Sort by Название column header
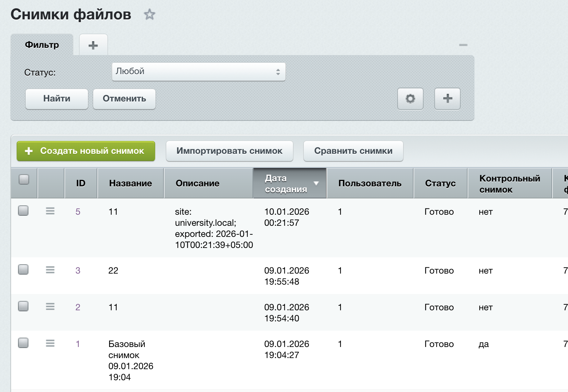The width and height of the screenshot is (568, 392). pos(131,183)
